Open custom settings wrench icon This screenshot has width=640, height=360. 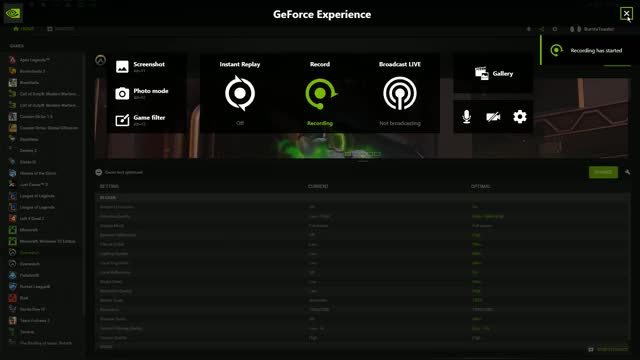pyautogui.click(x=627, y=172)
